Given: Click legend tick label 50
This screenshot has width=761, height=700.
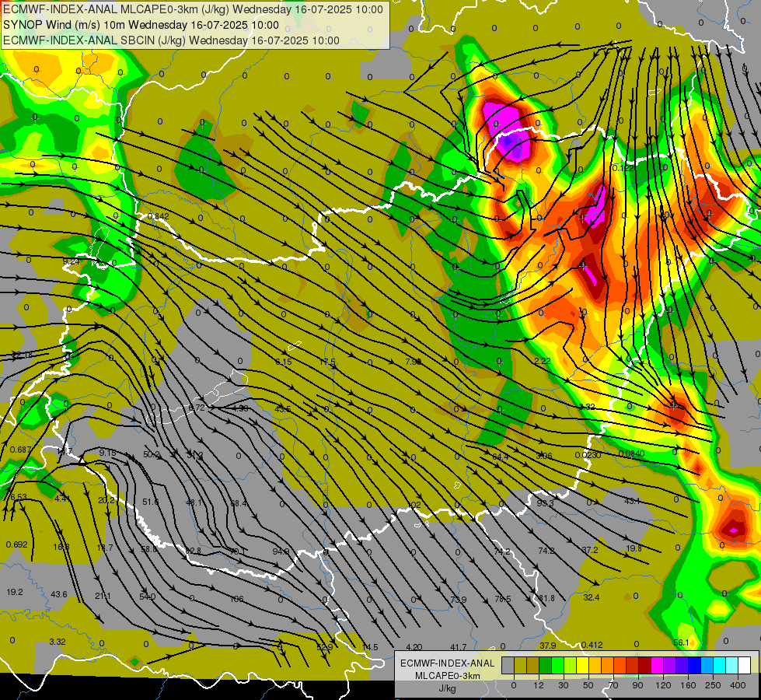Looking at the screenshot, I should pos(588,685).
